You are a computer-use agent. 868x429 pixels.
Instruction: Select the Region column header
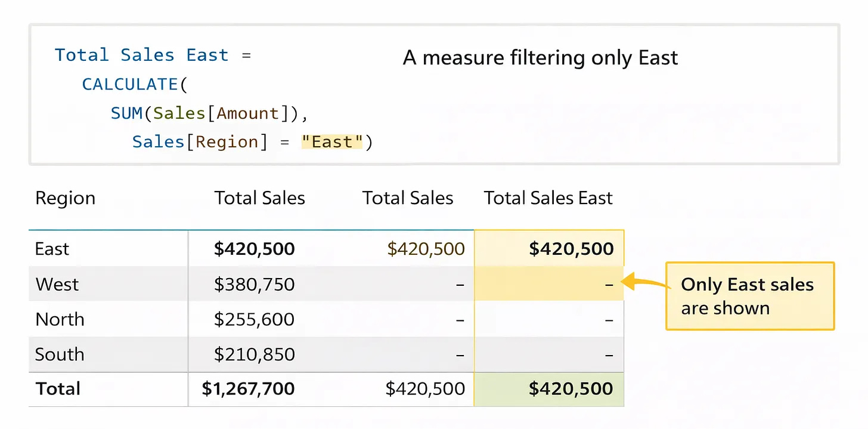coord(65,199)
